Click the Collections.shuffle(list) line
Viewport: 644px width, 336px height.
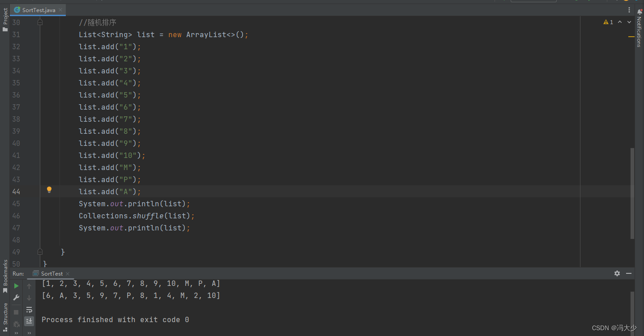coord(136,216)
